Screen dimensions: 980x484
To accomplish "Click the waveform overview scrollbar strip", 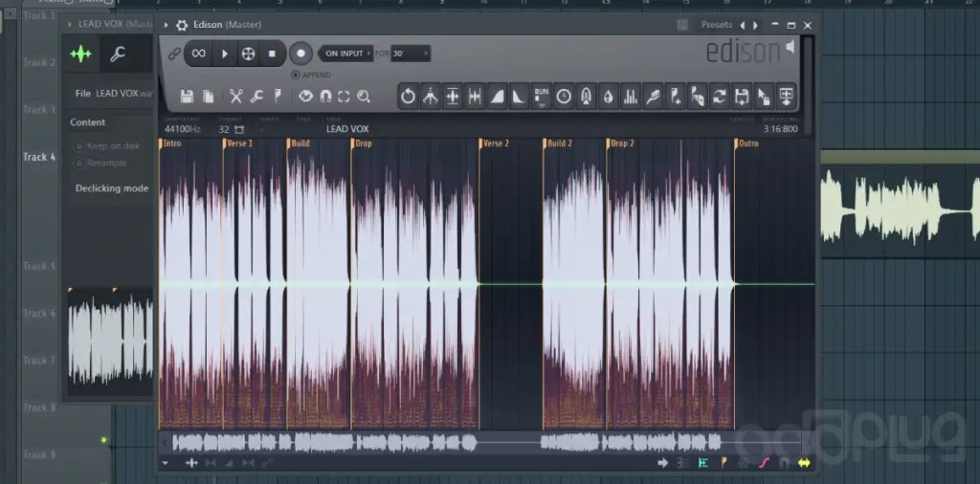I will 486,444.
